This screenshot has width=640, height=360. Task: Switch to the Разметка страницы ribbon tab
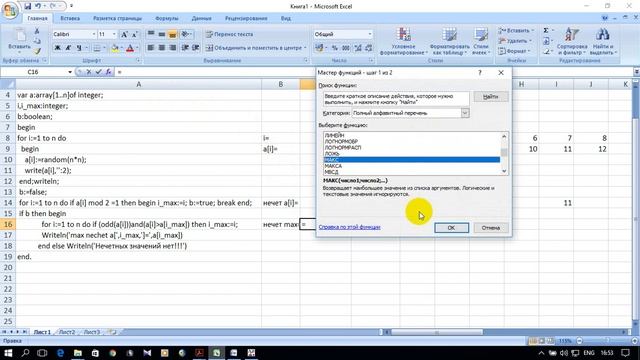pyautogui.click(x=117, y=18)
